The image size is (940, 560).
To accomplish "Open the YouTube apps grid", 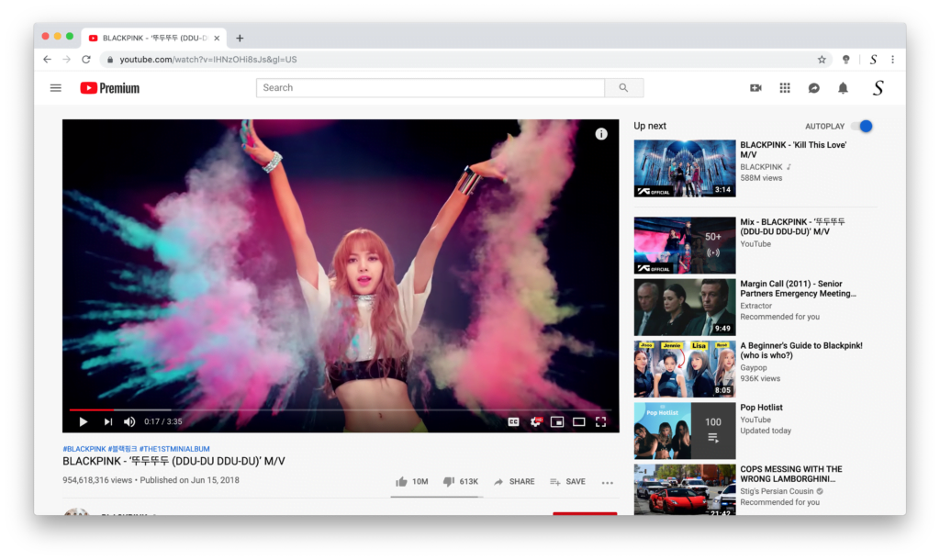I will coord(785,88).
